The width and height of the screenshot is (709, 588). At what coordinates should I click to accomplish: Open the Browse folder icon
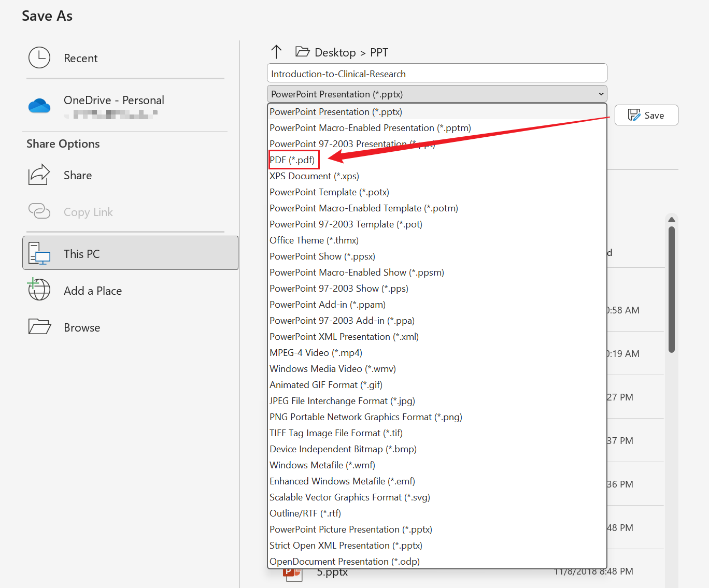(x=39, y=327)
